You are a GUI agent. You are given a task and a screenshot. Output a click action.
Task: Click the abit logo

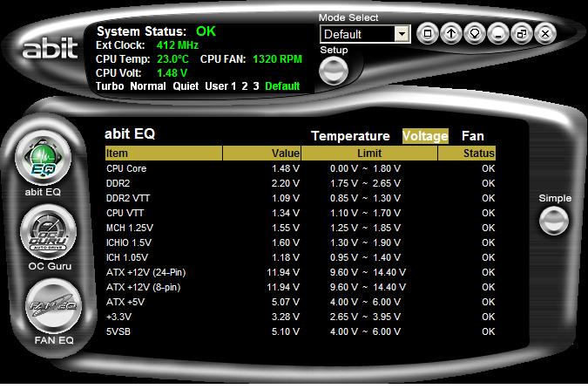click(50, 47)
